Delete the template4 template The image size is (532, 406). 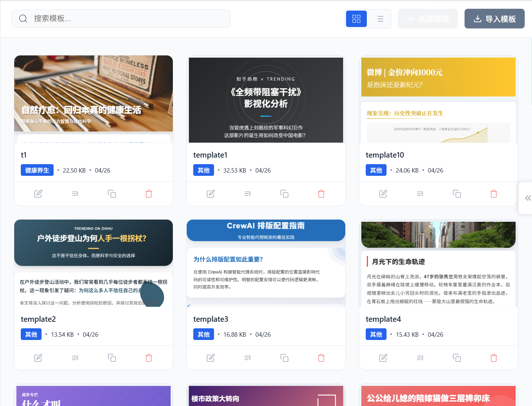(494, 358)
